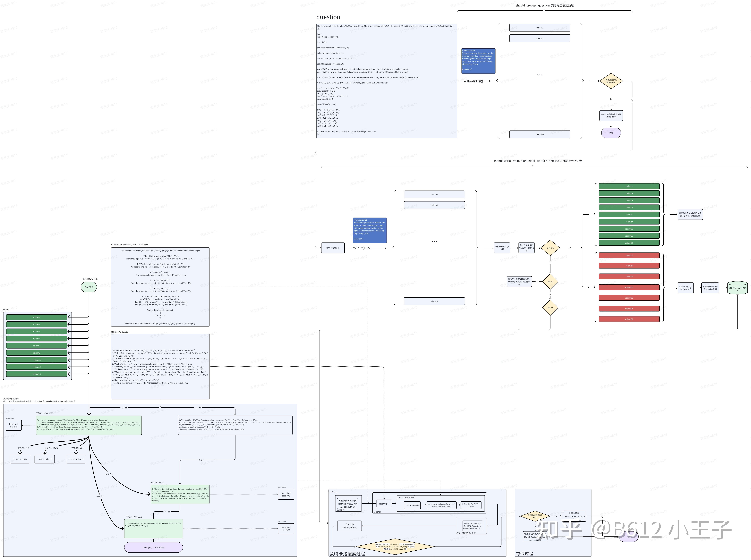Select the 0<MC<1 decision diamond
Viewport: 751px width, 560px height.
point(550,248)
